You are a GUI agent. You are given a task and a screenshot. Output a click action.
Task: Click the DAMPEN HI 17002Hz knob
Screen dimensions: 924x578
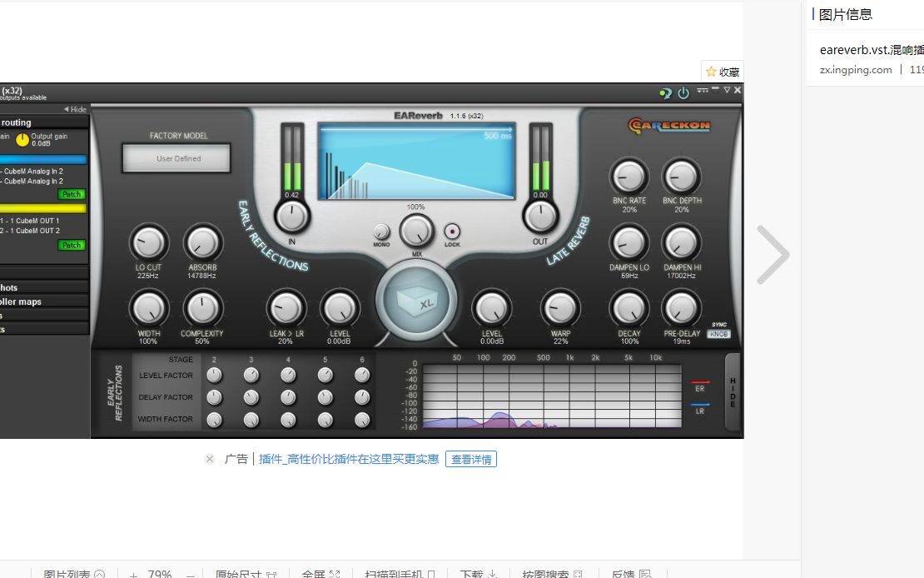coord(681,242)
